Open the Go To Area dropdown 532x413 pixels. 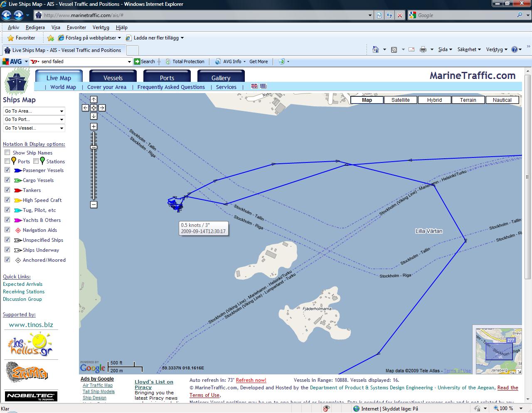point(34,111)
